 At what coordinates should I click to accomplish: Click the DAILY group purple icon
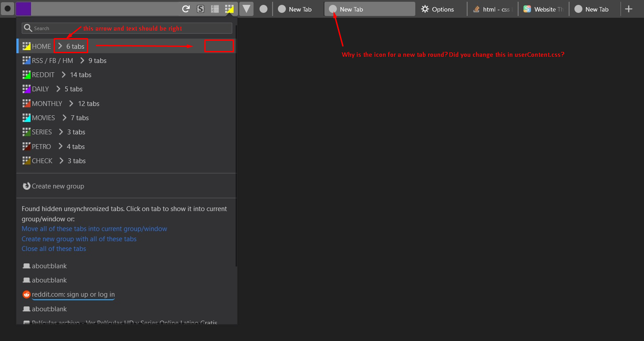tap(27, 89)
